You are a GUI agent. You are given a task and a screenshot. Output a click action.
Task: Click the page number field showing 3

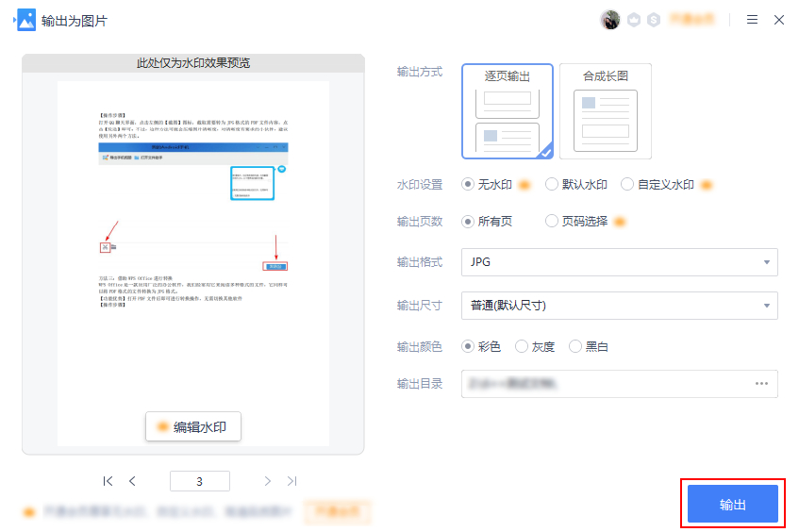pyautogui.click(x=200, y=481)
